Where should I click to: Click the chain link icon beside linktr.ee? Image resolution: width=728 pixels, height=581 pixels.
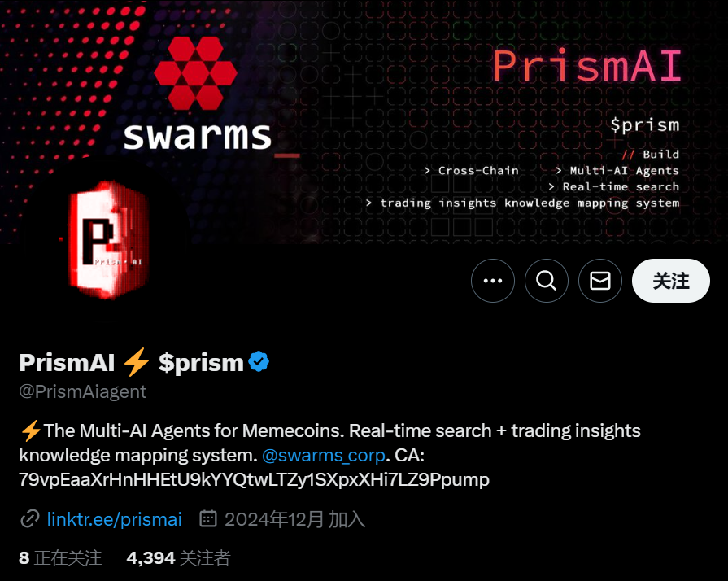pos(30,519)
